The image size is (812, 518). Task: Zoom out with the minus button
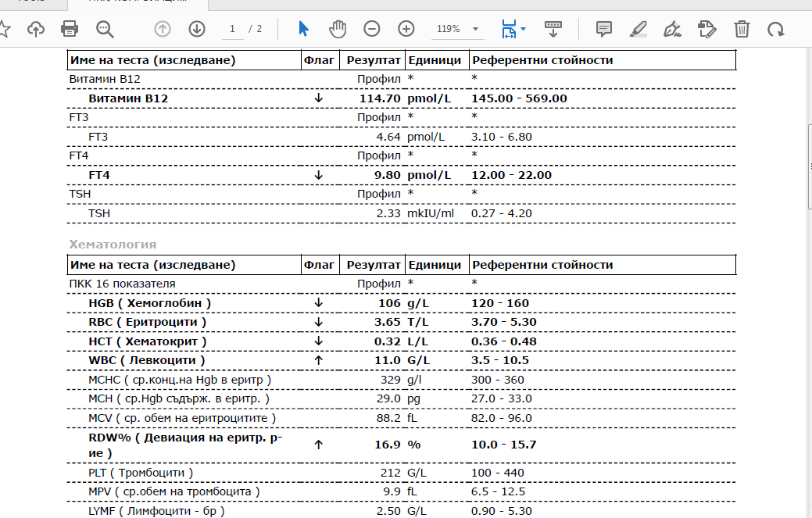click(x=372, y=29)
